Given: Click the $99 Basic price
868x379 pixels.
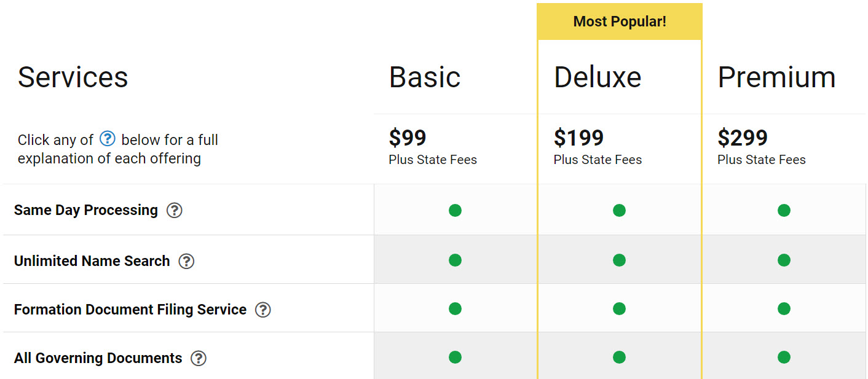Looking at the screenshot, I should tap(408, 138).
